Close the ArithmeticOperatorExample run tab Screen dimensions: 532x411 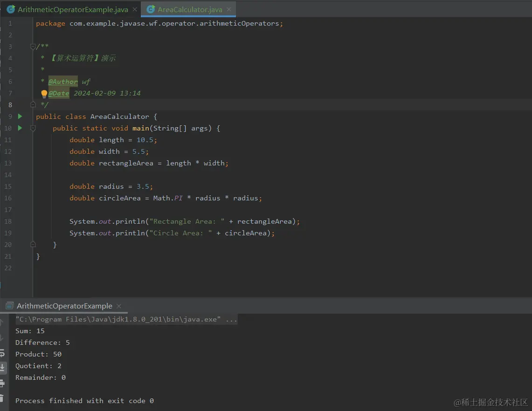119,306
